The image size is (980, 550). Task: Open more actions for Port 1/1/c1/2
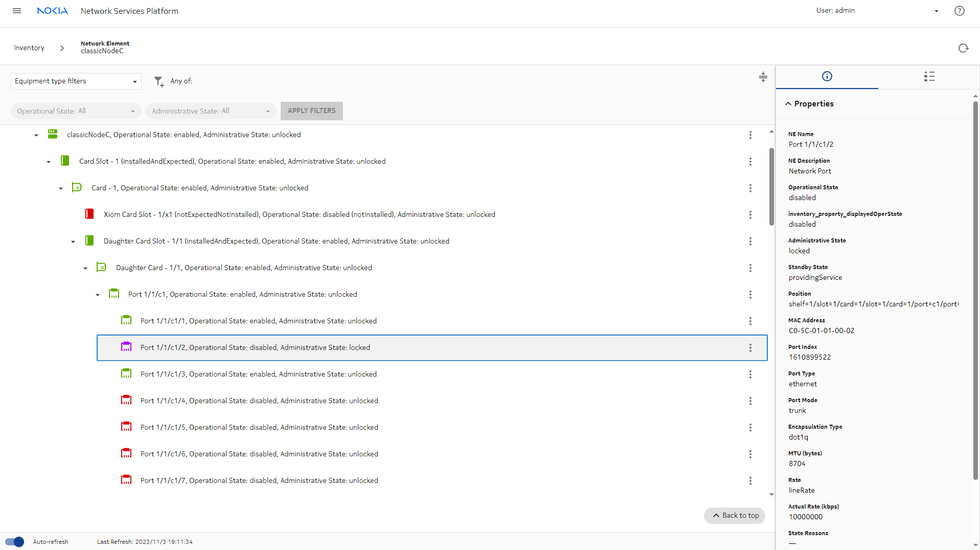pyautogui.click(x=750, y=348)
